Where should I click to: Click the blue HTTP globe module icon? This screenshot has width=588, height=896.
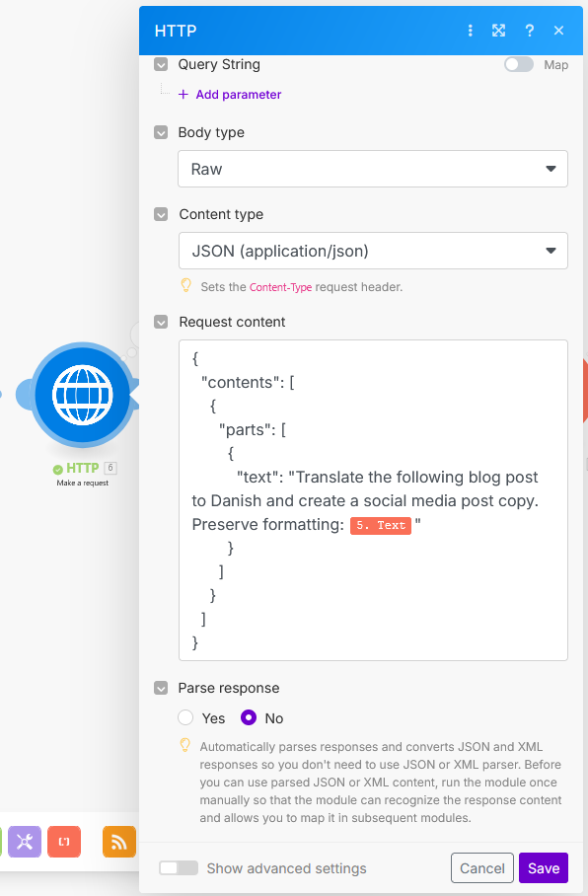pyautogui.click(x=82, y=394)
